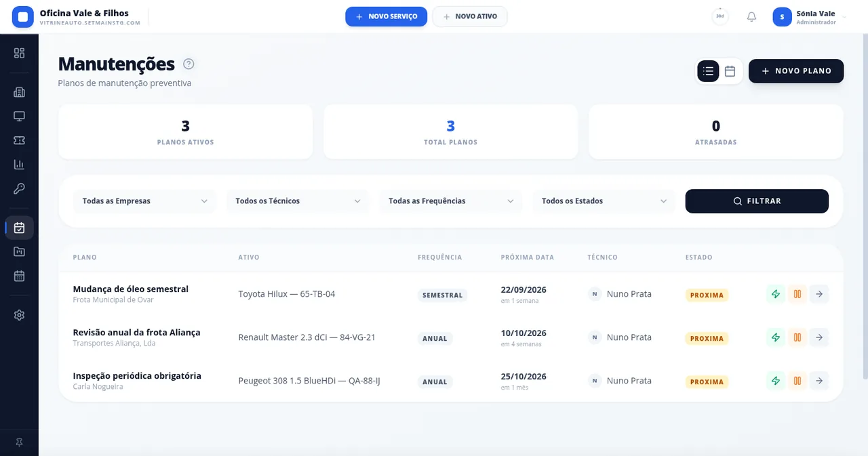The height and width of the screenshot is (456, 868).
Task: Click the Oficina Vale & Filhos logo
Action: [23, 17]
